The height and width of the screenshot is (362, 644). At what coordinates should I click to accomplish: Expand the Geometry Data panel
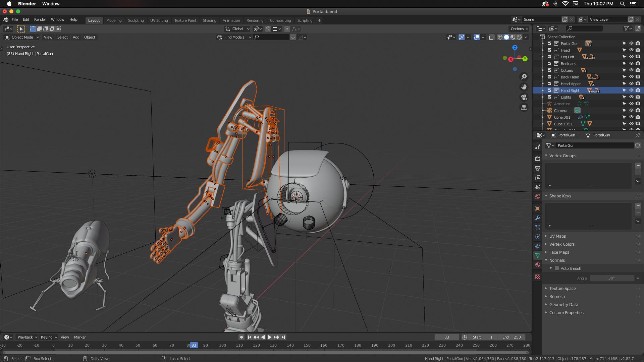click(x=563, y=305)
